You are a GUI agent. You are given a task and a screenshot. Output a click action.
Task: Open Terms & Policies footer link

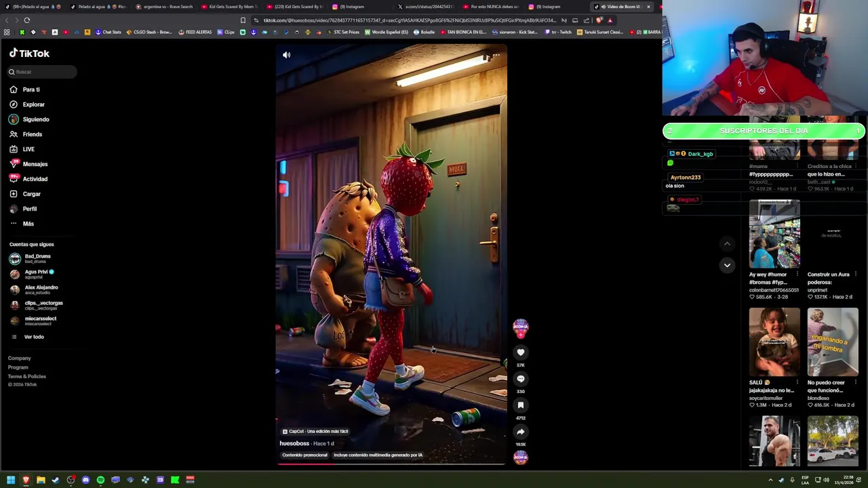(27, 376)
